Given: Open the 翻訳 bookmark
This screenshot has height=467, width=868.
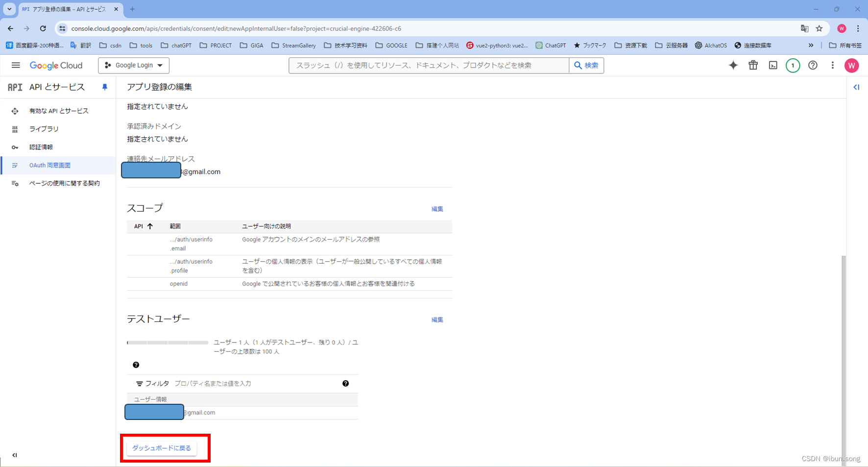Looking at the screenshot, I should click(x=81, y=46).
